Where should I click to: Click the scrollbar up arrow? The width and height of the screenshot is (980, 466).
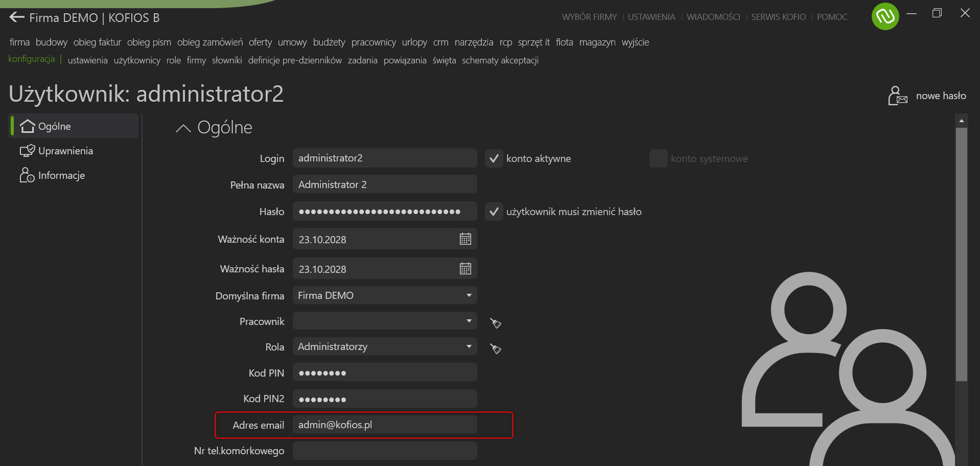(961, 121)
